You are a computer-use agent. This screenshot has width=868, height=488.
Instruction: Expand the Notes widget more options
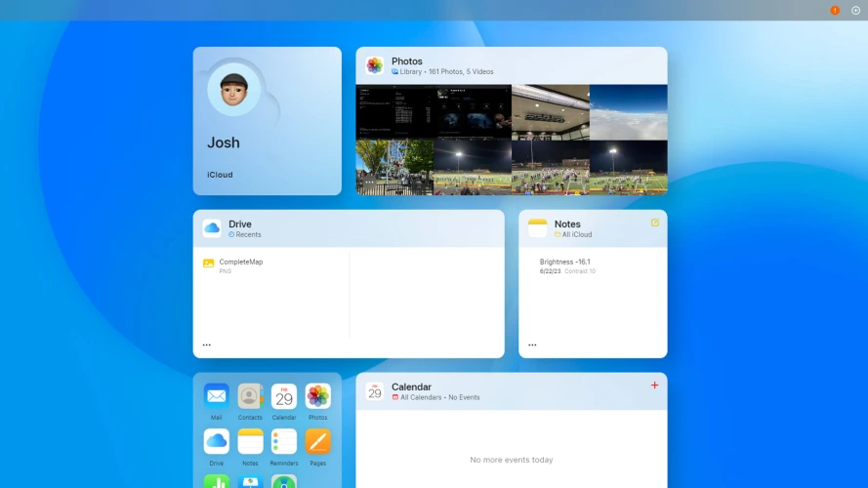pos(532,345)
